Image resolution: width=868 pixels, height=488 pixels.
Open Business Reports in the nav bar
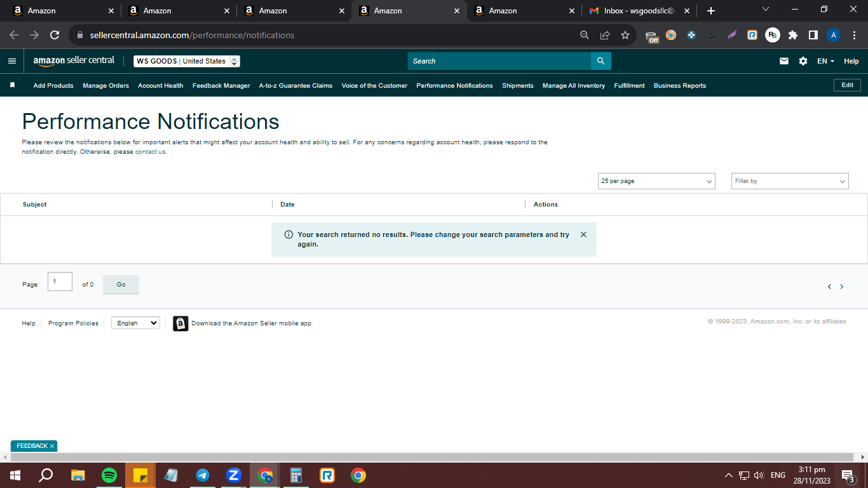coord(680,85)
